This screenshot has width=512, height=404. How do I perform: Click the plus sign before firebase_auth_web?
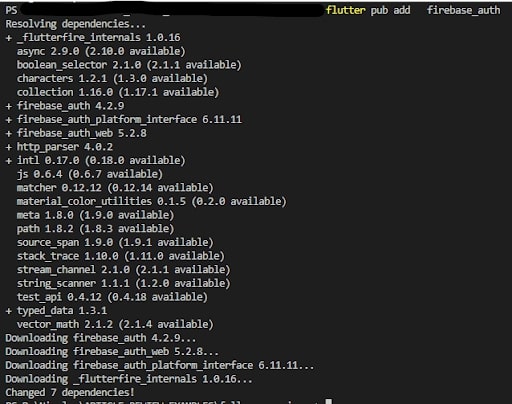[9, 134]
